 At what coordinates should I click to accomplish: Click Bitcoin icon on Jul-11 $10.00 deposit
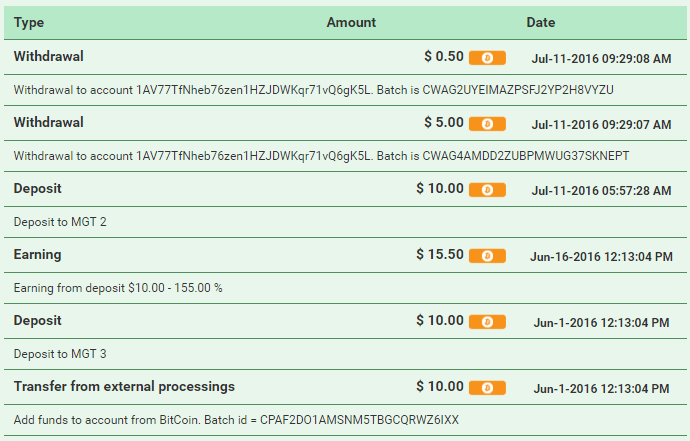point(487,190)
